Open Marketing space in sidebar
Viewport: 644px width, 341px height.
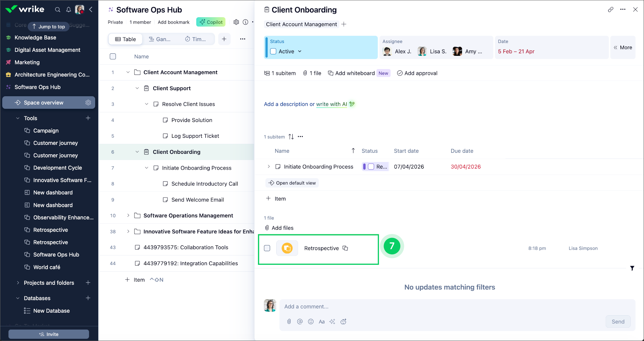coord(27,62)
